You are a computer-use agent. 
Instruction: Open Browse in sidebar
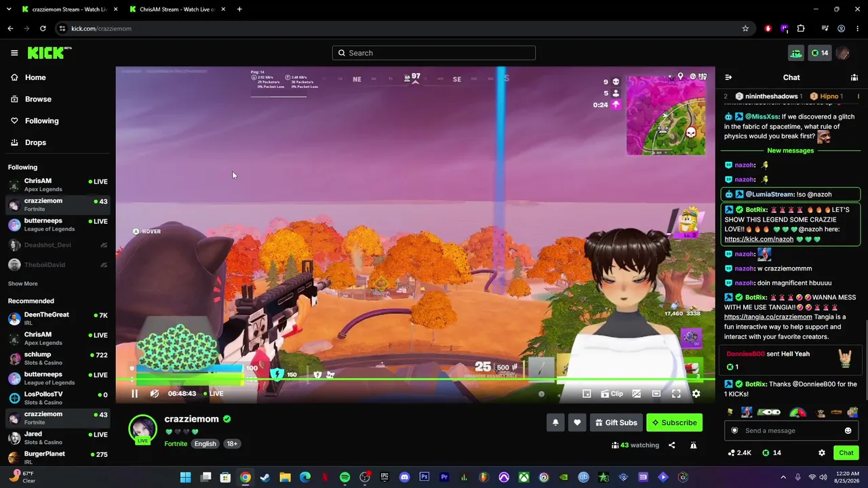58,99
